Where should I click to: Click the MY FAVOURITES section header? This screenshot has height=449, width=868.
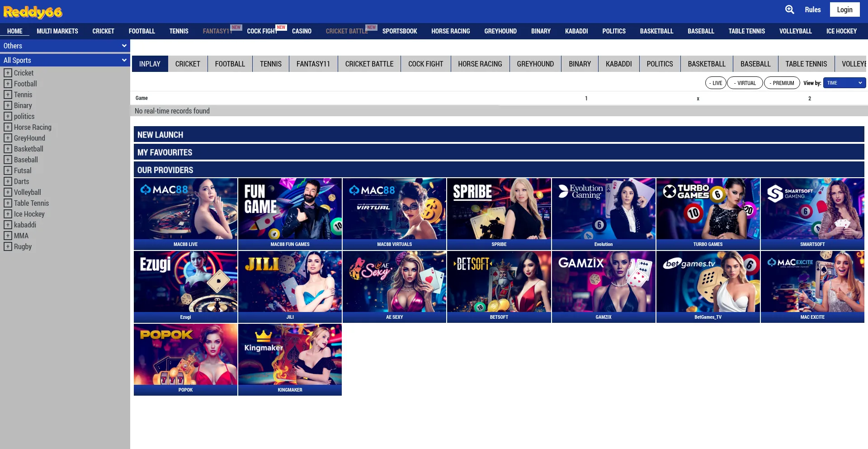[499, 152]
